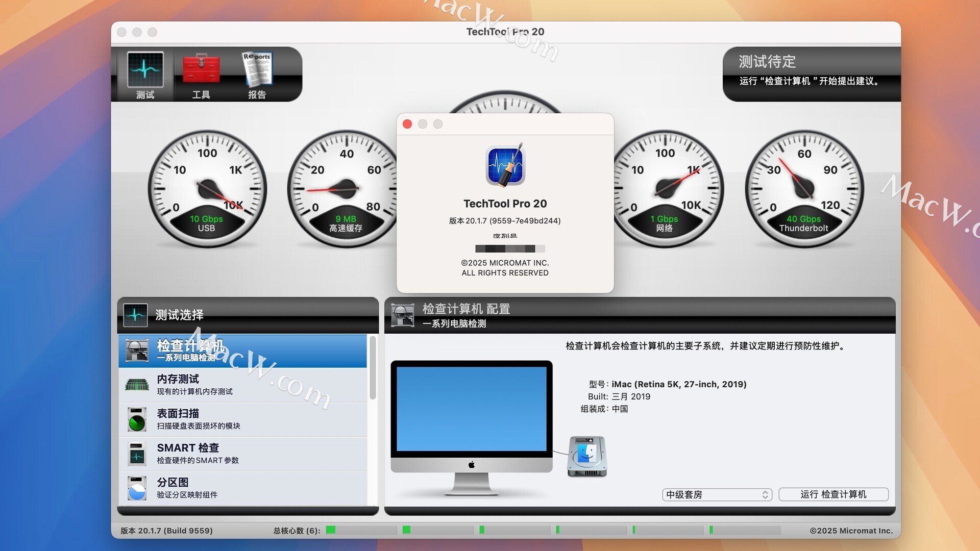The width and height of the screenshot is (980, 551).
Task: Open the 工具 (Tools) toolbox tab
Action: point(201,75)
